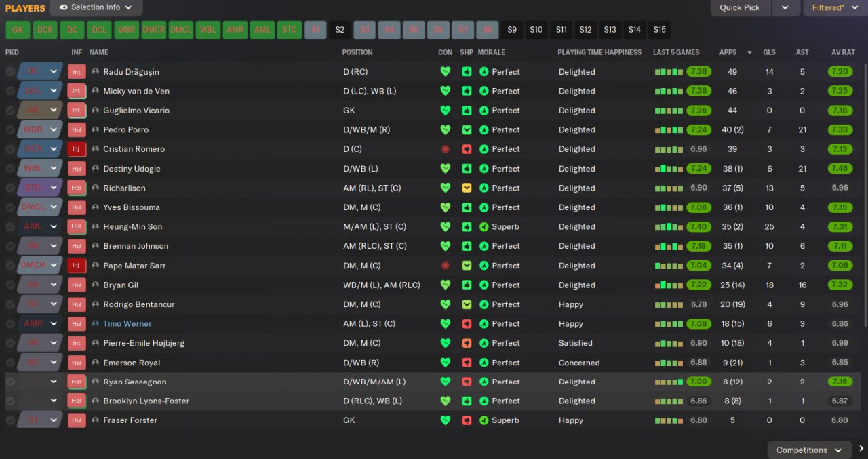Viewport: 868px width, 459px height.
Task: Click the Quick Pick button
Action: [740, 7]
